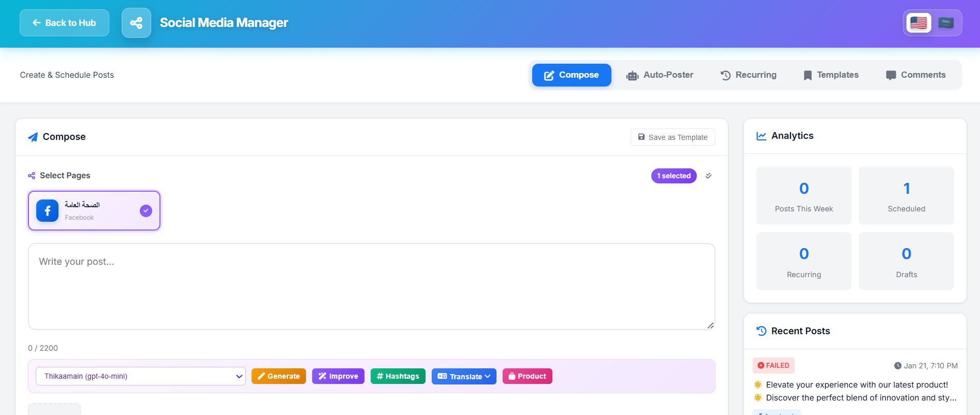Screen dimensions: 980x415
Task: Switch language to English US flag
Action: click(x=918, y=23)
